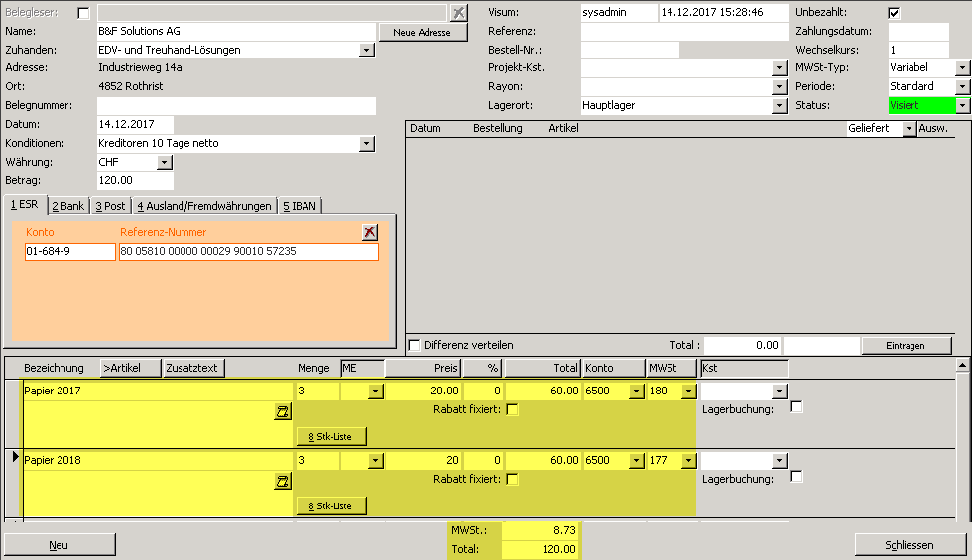Click the ESR Referenz-Nummer input field

pos(248,252)
